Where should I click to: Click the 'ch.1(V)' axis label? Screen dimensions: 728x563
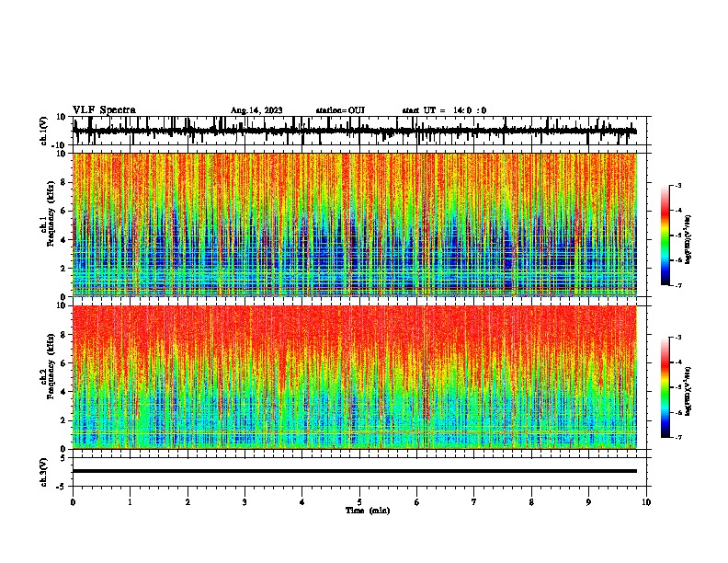pyautogui.click(x=44, y=131)
